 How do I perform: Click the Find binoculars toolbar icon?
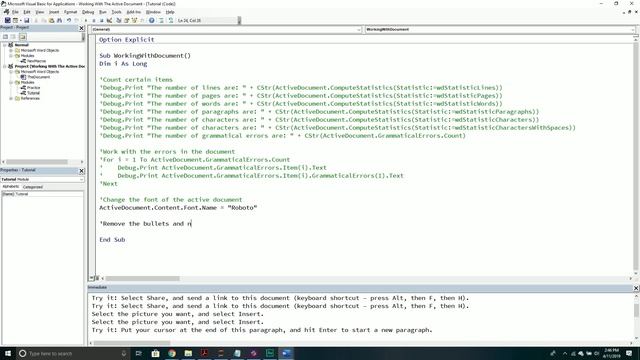[x=60, y=20]
